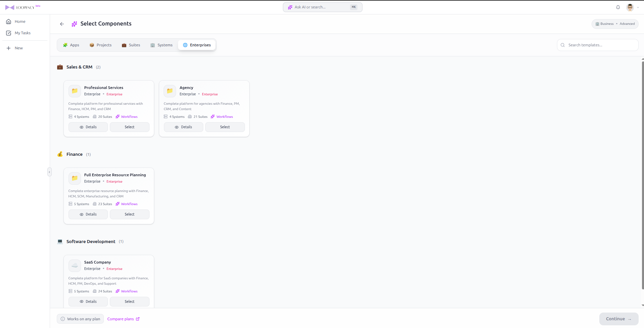Toggle the Business Advanced plan badge
Screen dimensions: 644x328
[615, 24]
